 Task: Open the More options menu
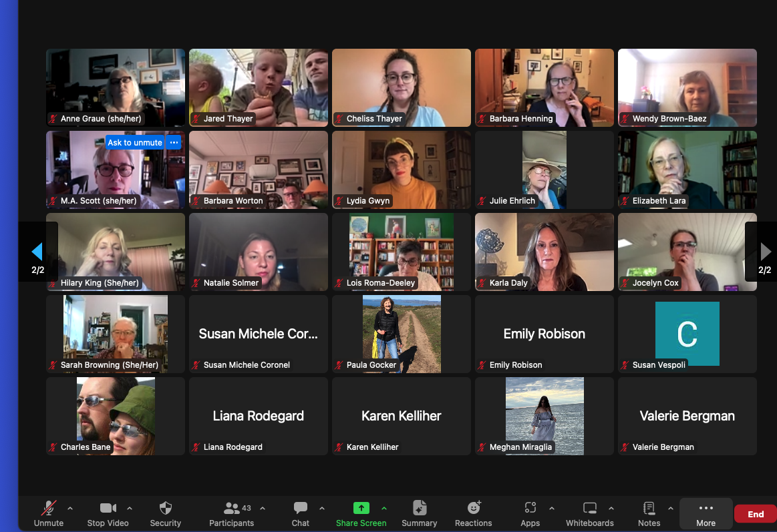tap(706, 513)
